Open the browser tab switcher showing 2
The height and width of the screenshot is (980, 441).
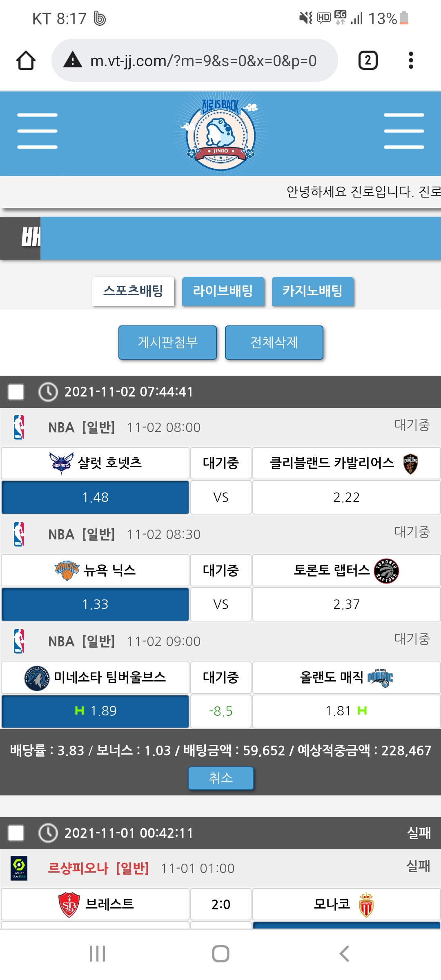(367, 60)
